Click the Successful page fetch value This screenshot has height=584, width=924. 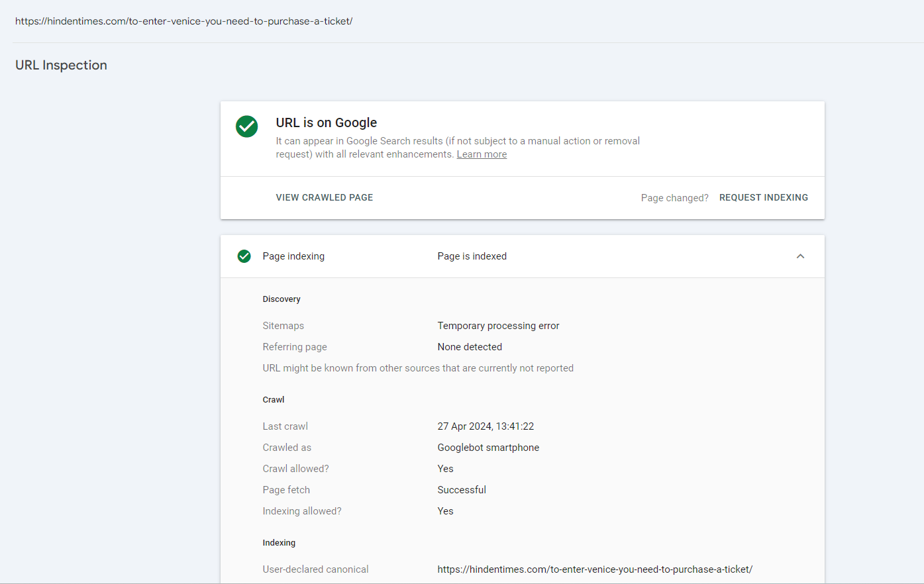pyautogui.click(x=462, y=490)
